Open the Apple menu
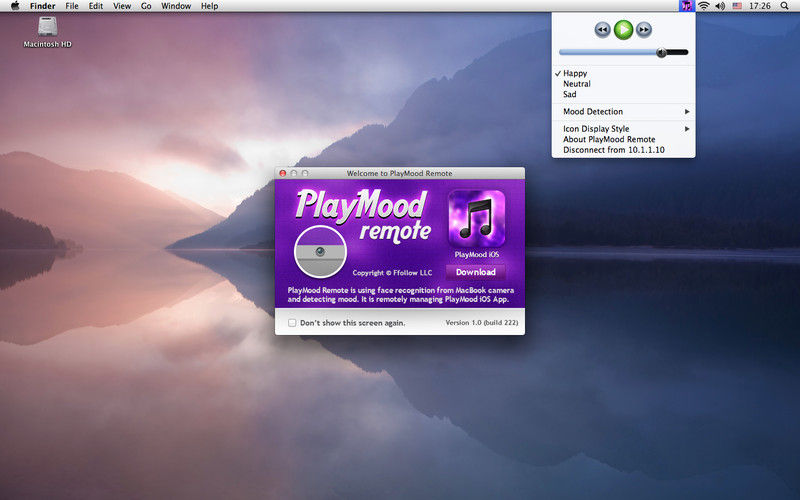This screenshot has height=500, width=800. coord(15,6)
